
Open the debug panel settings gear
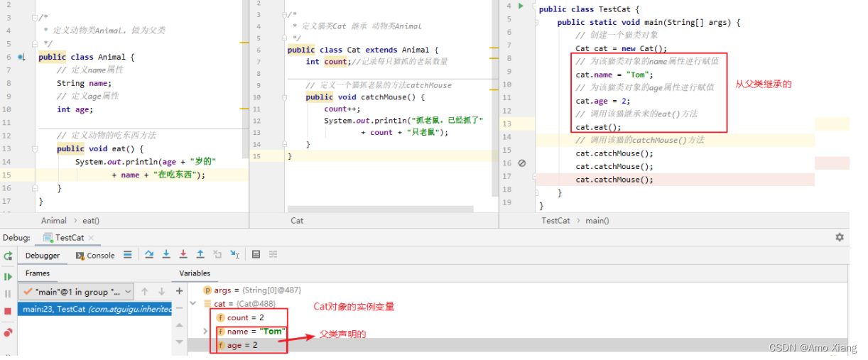click(x=840, y=237)
